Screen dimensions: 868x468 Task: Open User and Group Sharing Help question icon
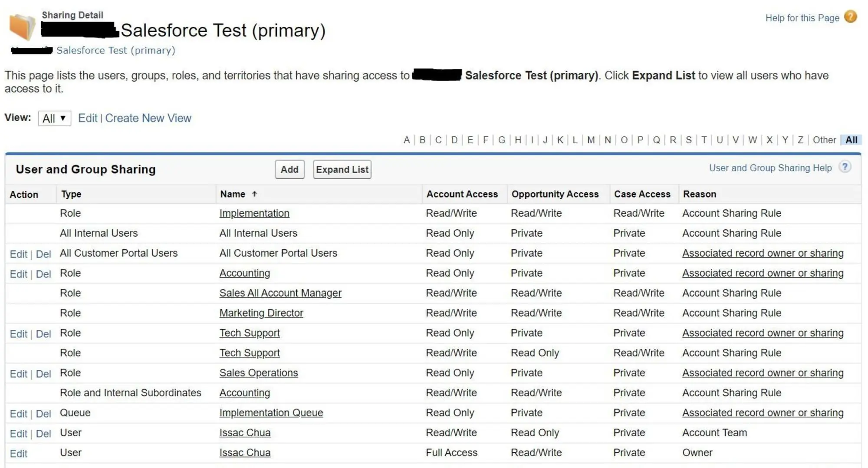[845, 167]
